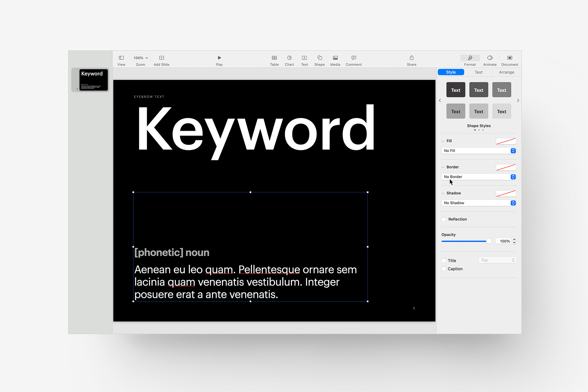Open the Document settings panel
This screenshot has width=588, height=392.
[509, 60]
